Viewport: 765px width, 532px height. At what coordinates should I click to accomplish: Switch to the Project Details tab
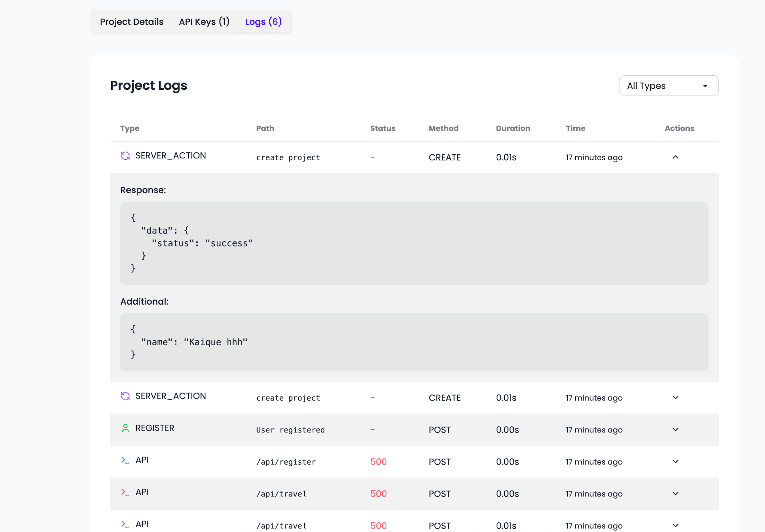(131, 21)
